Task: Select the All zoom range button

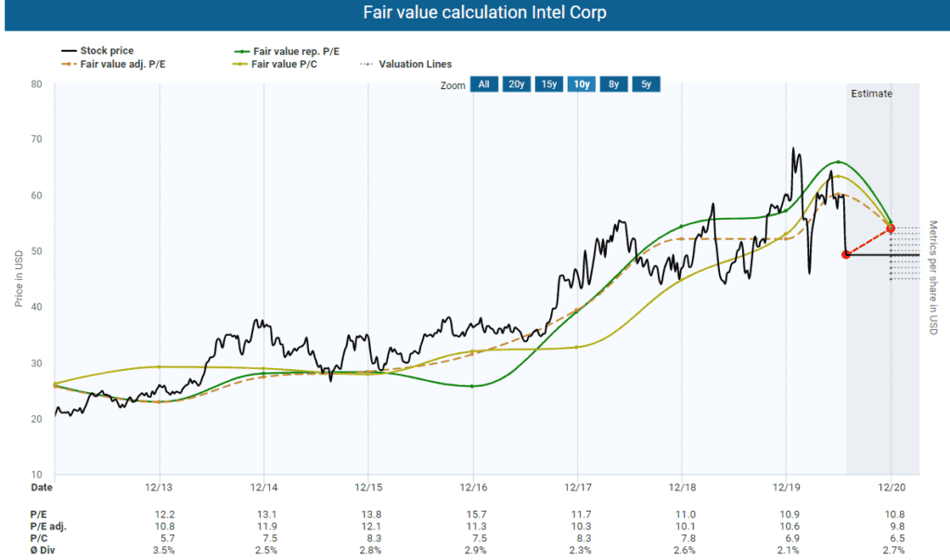Action: (483, 84)
